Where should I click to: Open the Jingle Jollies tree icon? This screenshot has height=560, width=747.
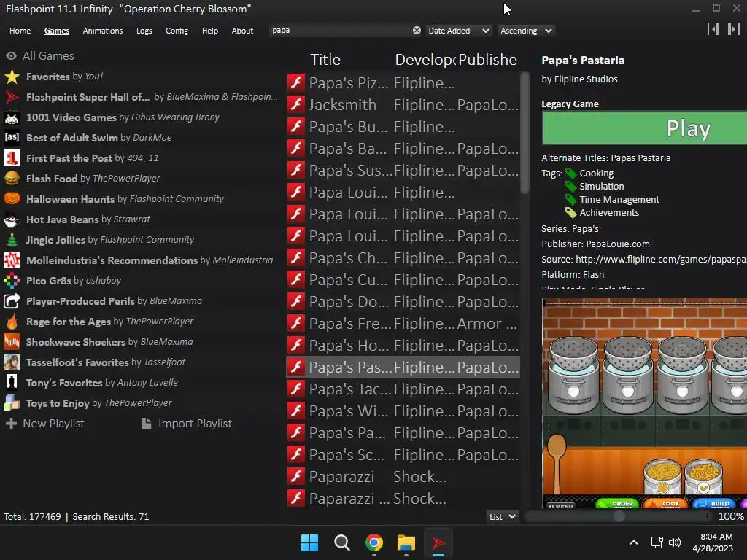tap(12, 240)
